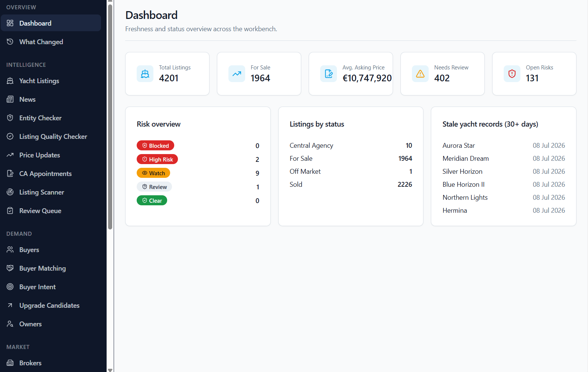Click the red Blocked risk badge
The image size is (588, 372).
(x=155, y=146)
